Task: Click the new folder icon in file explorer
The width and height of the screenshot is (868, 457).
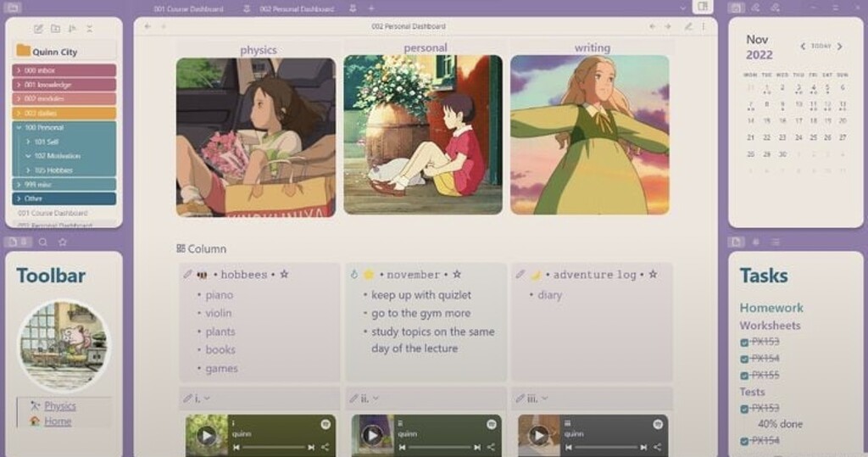Action: 55,29
